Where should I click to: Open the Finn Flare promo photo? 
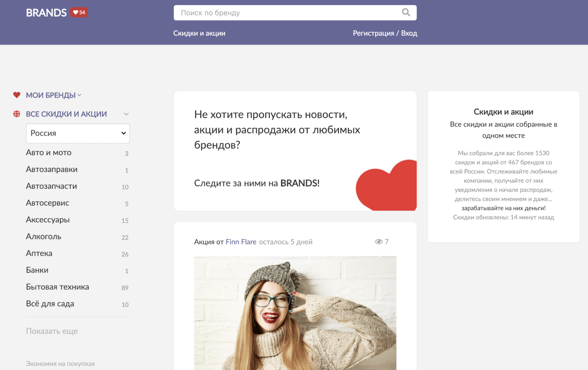pyautogui.click(x=295, y=313)
